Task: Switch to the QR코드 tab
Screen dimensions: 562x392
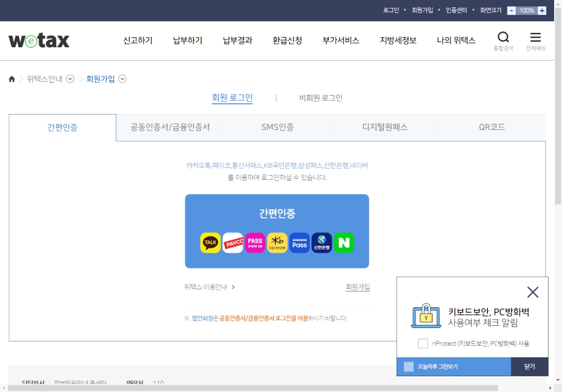Action: pos(492,127)
